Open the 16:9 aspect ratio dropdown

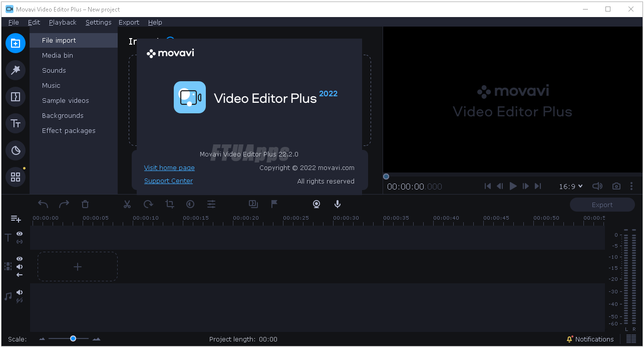571,186
